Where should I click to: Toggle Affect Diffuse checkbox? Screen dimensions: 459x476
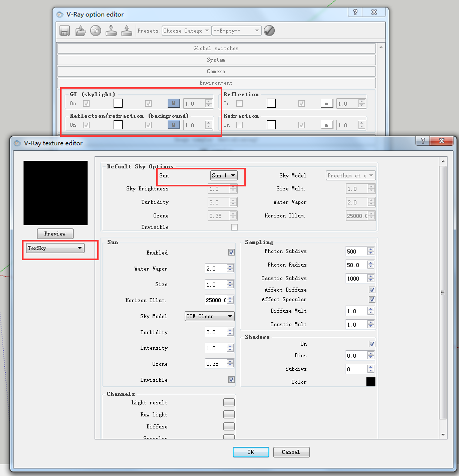click(372, 290)
